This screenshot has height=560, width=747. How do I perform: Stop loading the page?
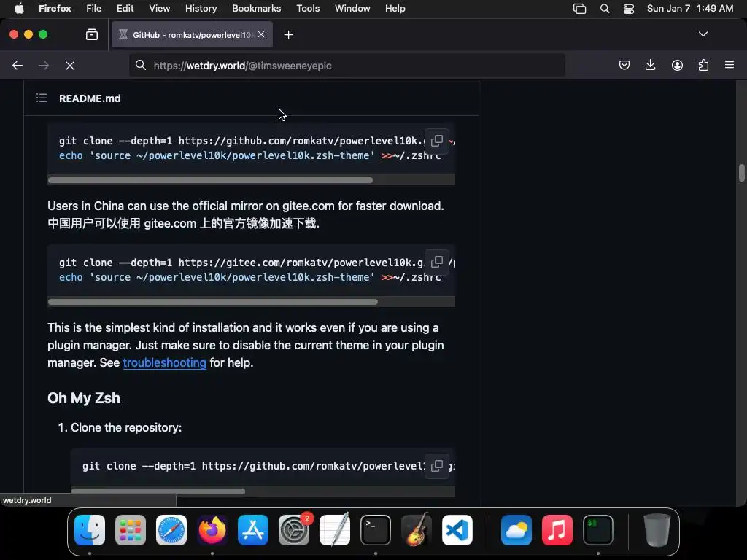(70, 66)
